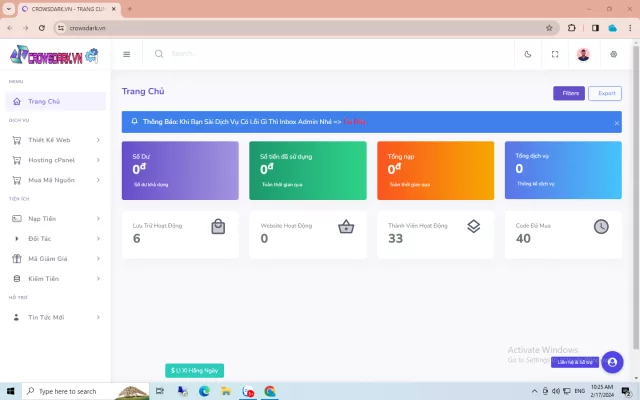
Task: Open the floating support chat bubble
Action: tap(612, 362)
